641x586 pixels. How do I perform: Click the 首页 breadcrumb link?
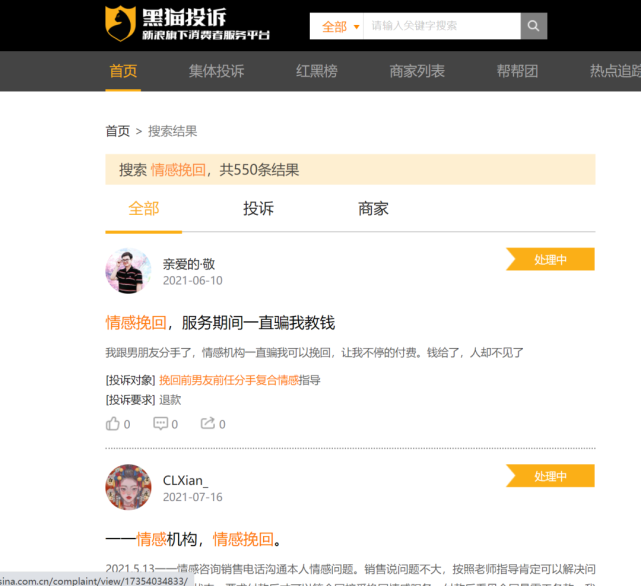tap(117, 131)
